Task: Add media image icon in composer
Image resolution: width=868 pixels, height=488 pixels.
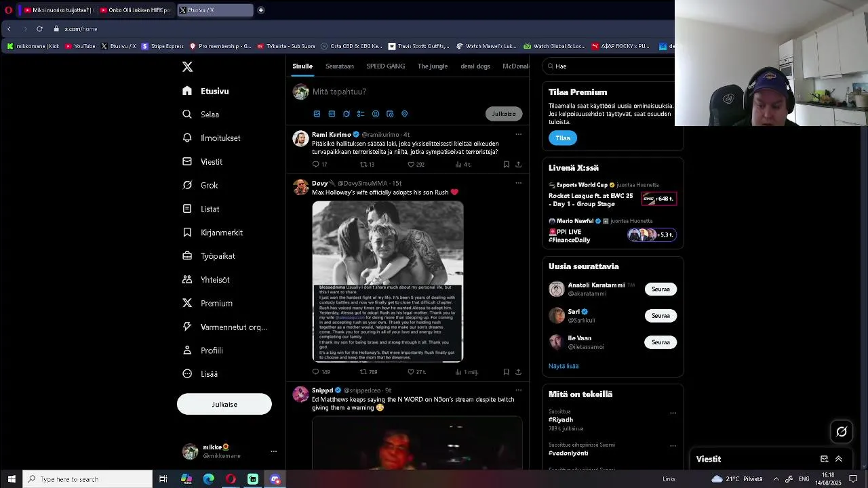Action: (317, 114)
